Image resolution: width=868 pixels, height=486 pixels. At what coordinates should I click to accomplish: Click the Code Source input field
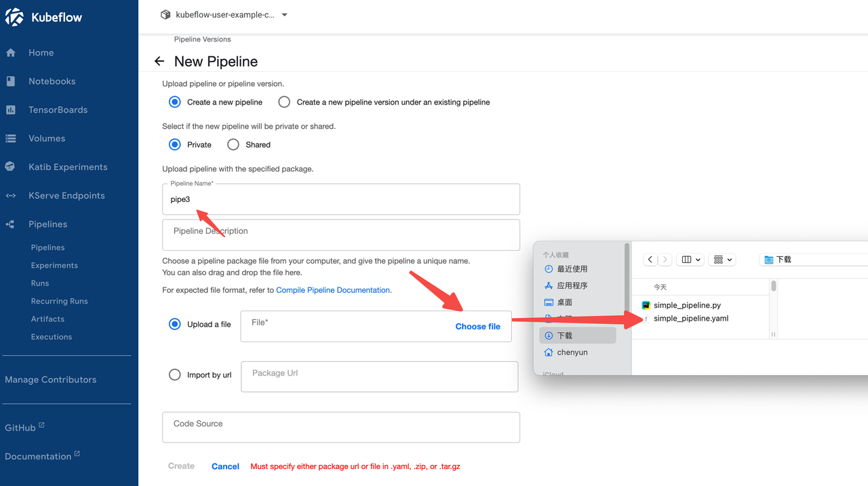pos(341,427)
